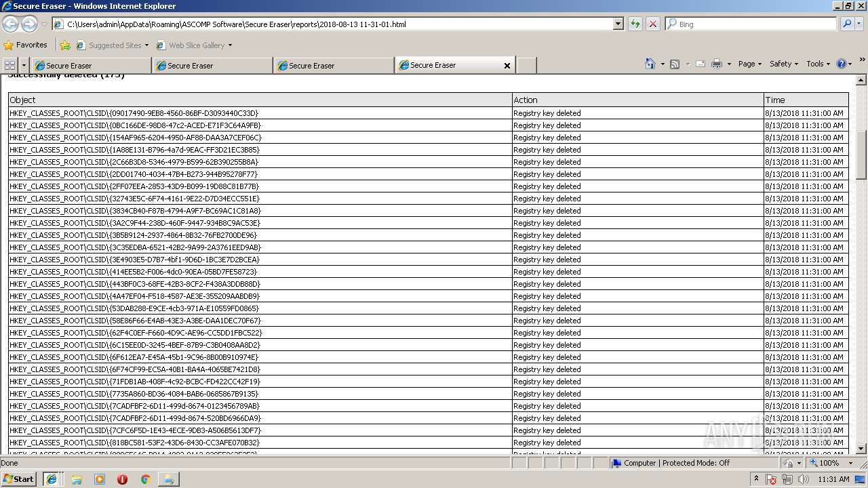Click the browser Forward button

coord(29,24)
